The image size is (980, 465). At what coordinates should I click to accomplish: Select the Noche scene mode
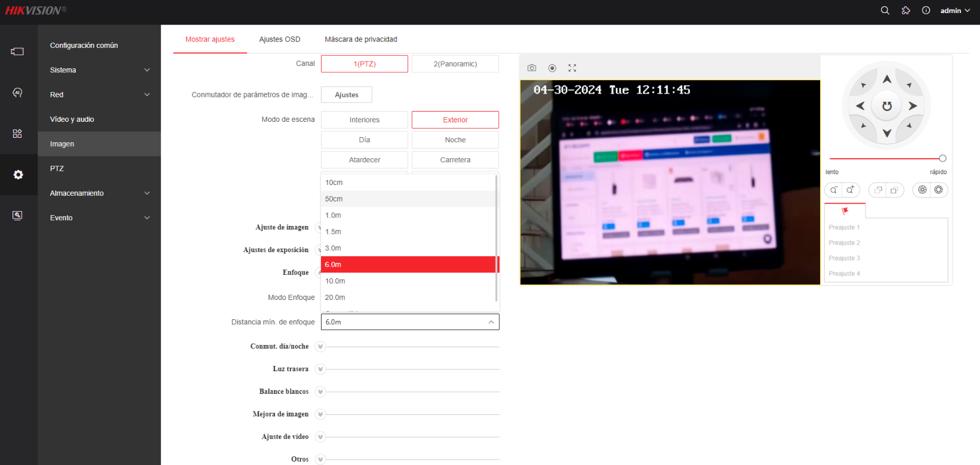coord(455,139)
